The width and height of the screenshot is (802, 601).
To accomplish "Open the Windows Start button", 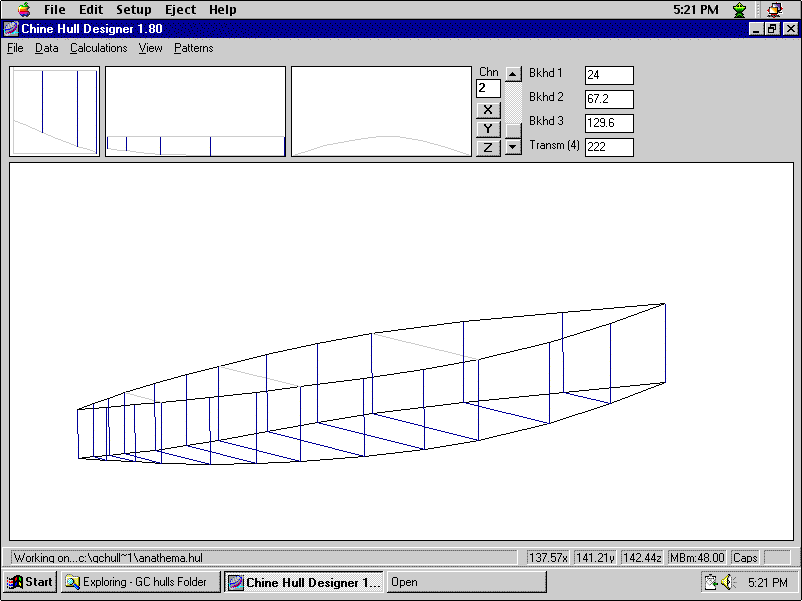I will click(30, 582).
